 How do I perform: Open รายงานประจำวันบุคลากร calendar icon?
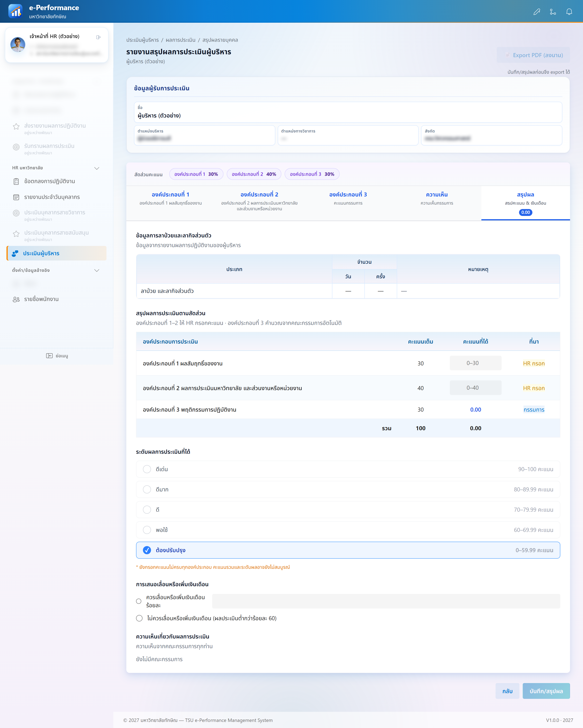coord(16,197)
